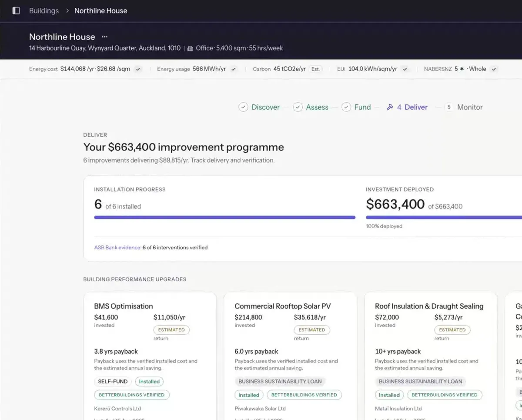Select the Deliver step

pos(416,107)
